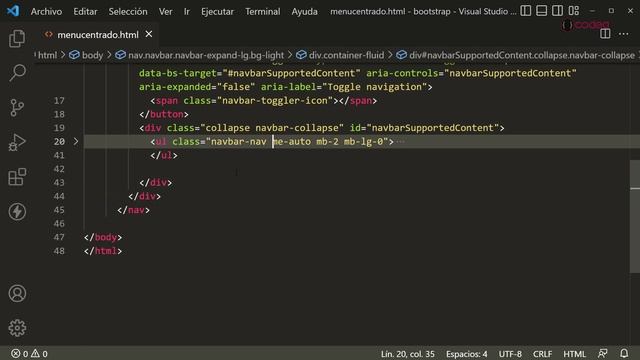Open the Selección menu

tap(128, 11)
